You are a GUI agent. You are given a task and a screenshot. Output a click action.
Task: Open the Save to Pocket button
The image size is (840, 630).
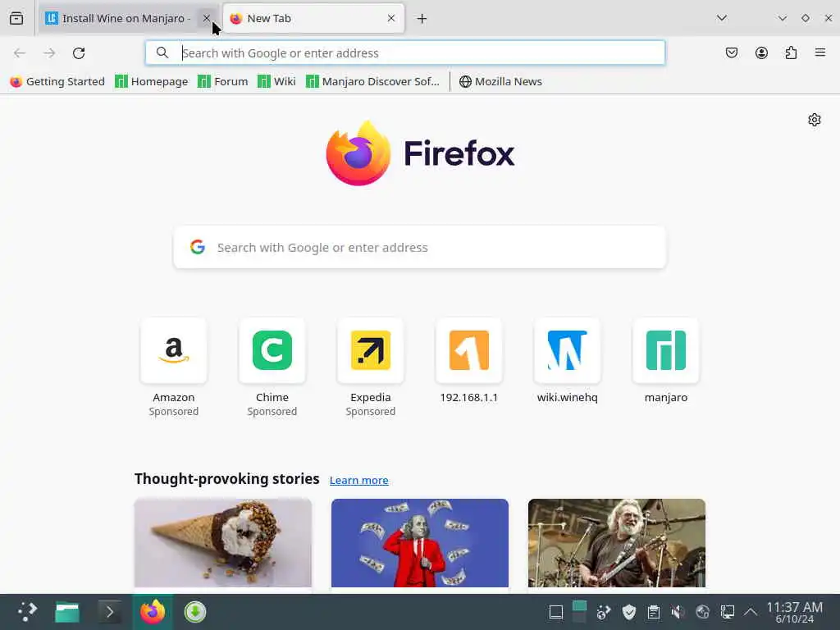pyautogui.click(x=731, y=52)
